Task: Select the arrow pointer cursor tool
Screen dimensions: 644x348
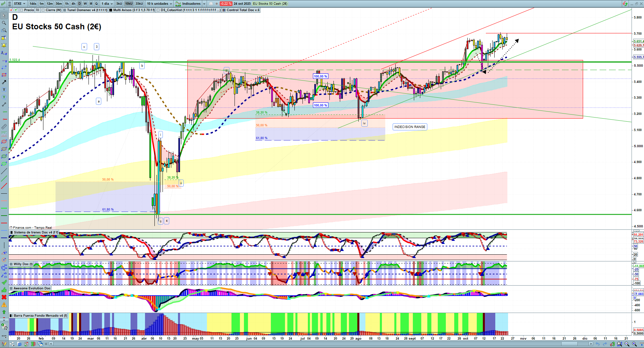Action: (4, 16)
